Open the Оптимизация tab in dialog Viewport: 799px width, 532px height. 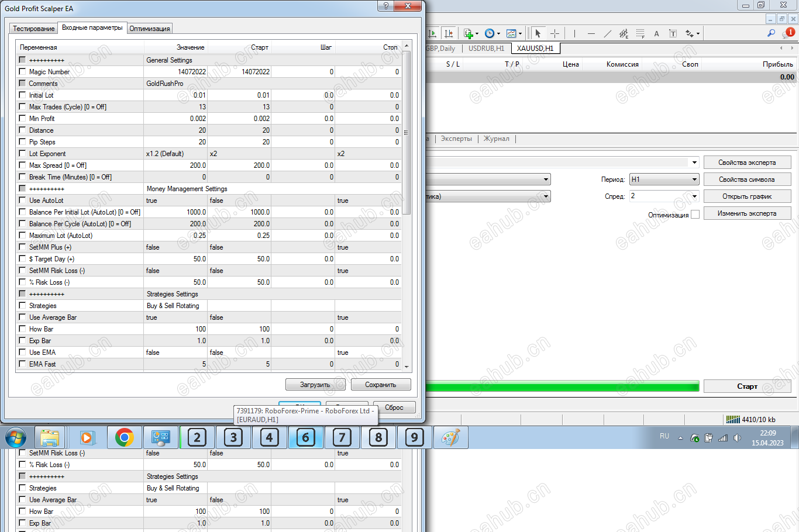point(150,29)
